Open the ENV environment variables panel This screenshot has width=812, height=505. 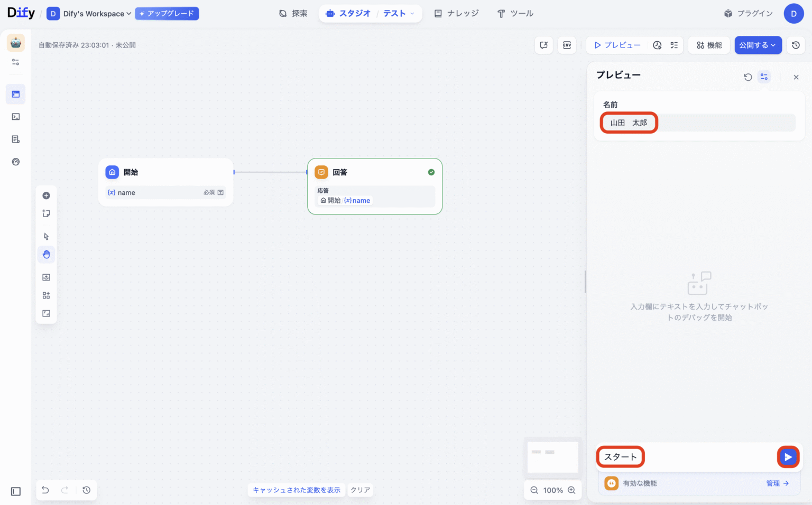pyautogui.click(x=567, y=45)
